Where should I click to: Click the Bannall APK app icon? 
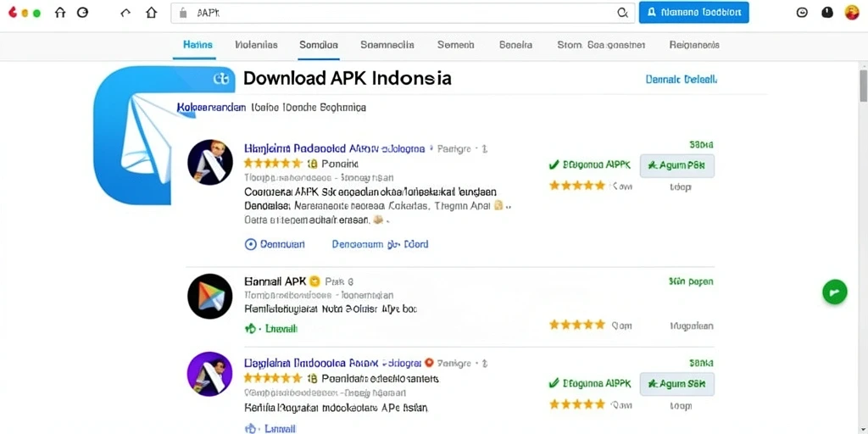pos(210,296)
